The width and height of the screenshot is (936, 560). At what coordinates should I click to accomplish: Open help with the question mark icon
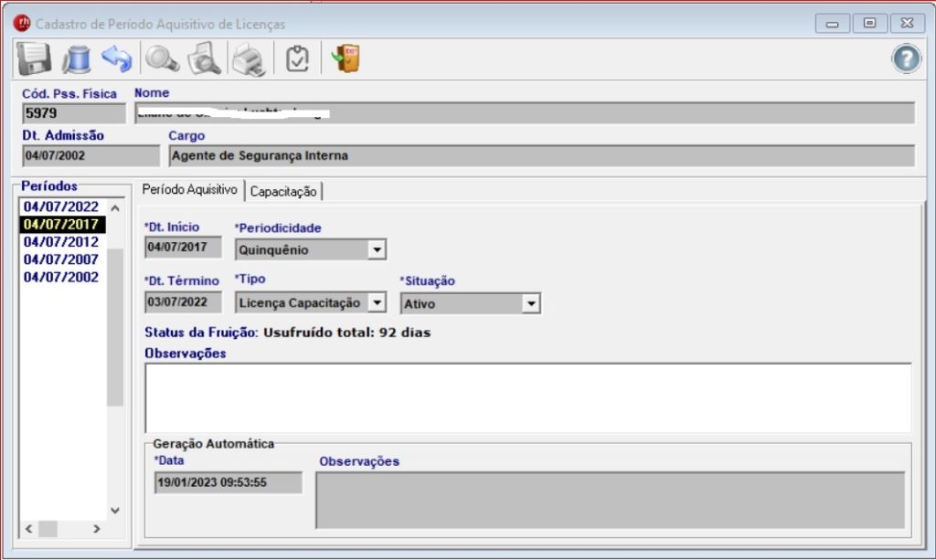(x=905, y=58)
